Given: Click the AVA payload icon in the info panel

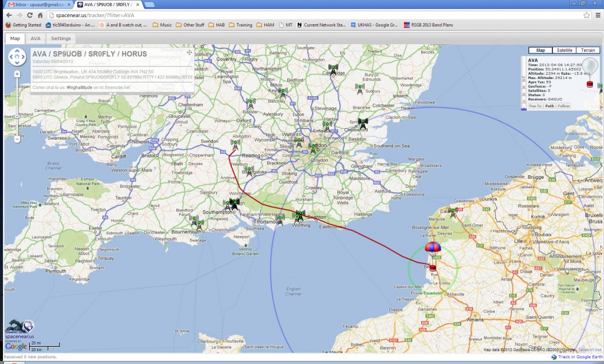Looking at the screenshot, I should 590,84.
